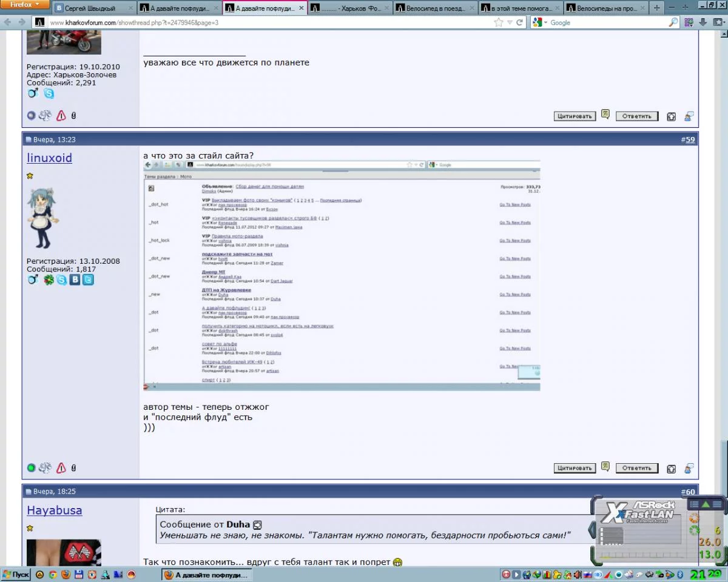Open the URL history dropdown arrow
Image resolution: width=728 pixels, height=582 pixels.
[510, 22]
